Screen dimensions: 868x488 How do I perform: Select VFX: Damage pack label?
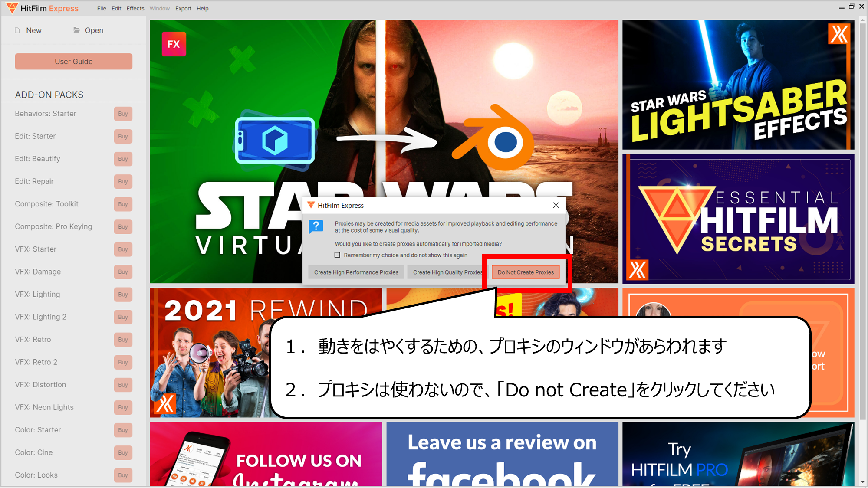tap(38, 272)
